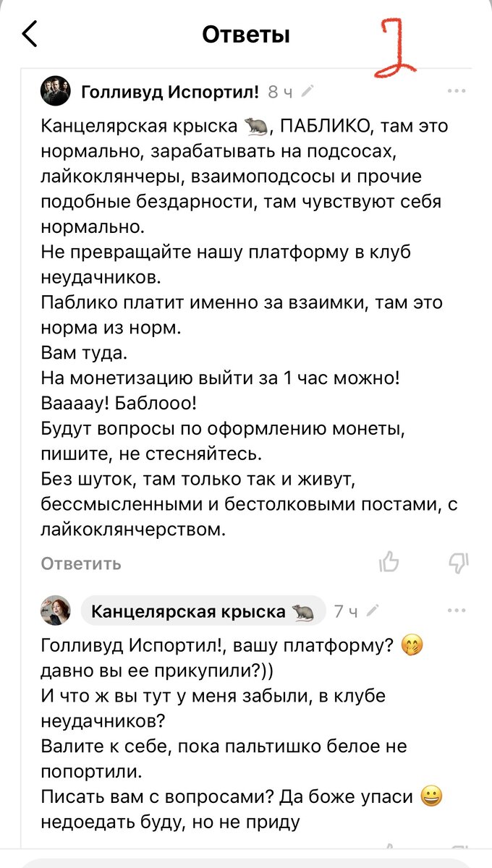The image size is (492, 868).
Task: Open the three-dot menu on Канцелярская крыска's comment
Action: (457, 610)
